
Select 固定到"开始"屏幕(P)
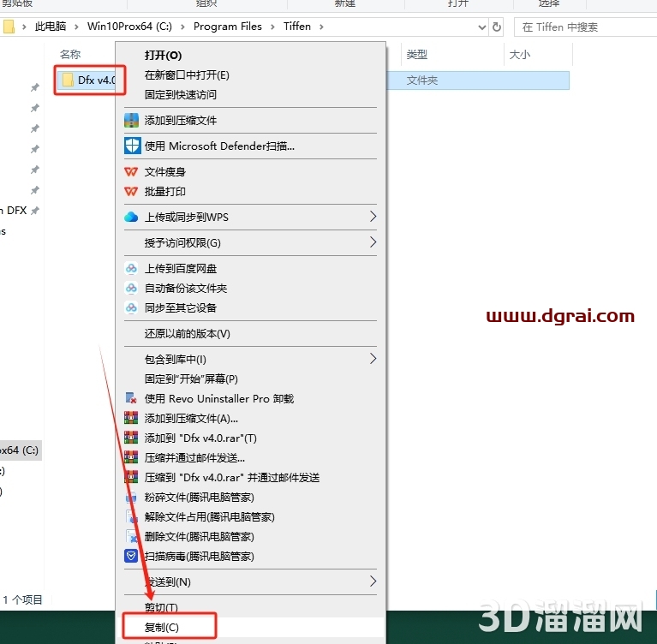point(191,379)
